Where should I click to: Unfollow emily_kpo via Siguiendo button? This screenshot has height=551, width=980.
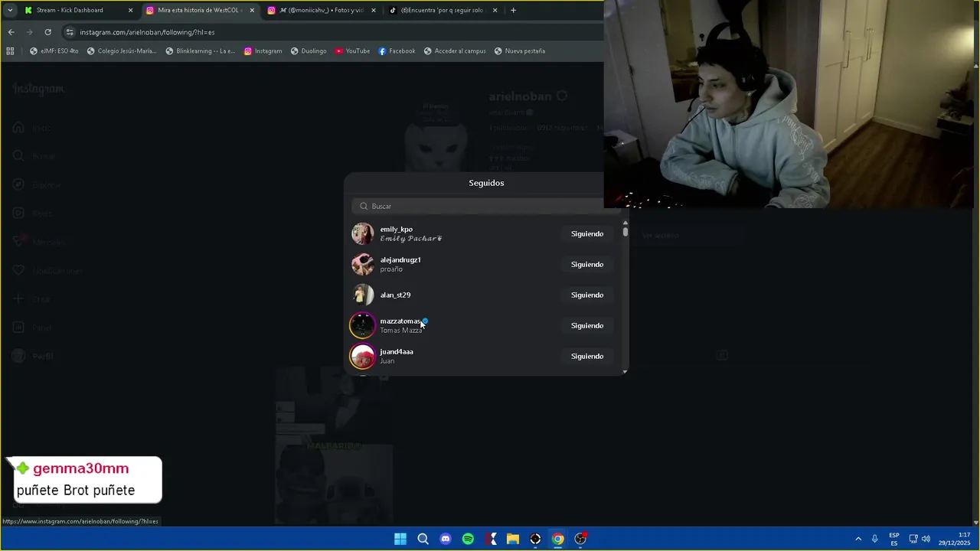(587, 233)
